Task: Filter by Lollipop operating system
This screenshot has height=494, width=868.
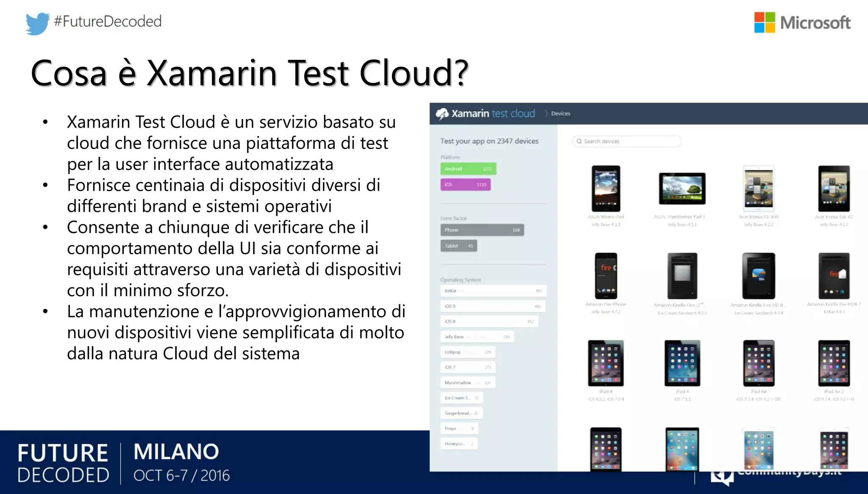Action: coord(468,352)
